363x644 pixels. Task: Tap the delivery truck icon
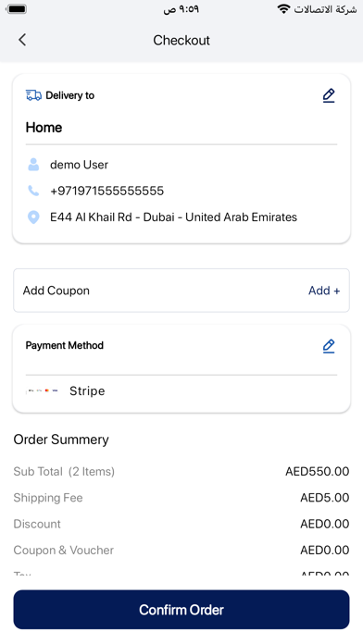click(x=33, y=95)
